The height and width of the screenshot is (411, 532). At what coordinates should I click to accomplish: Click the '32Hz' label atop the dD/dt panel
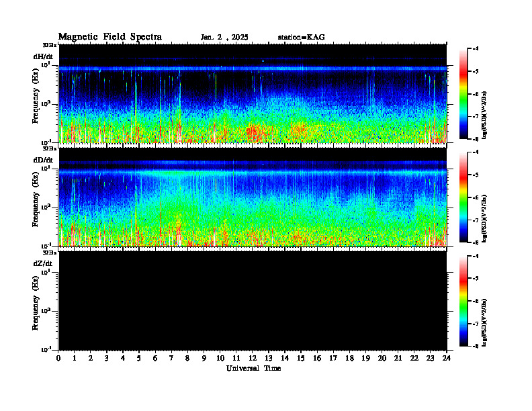pos(50,148)
